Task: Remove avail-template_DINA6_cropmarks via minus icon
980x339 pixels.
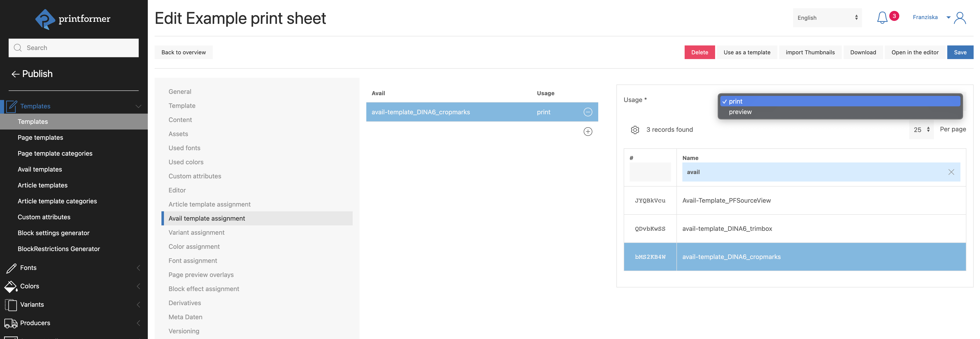Action: click(x=588, y=112)
